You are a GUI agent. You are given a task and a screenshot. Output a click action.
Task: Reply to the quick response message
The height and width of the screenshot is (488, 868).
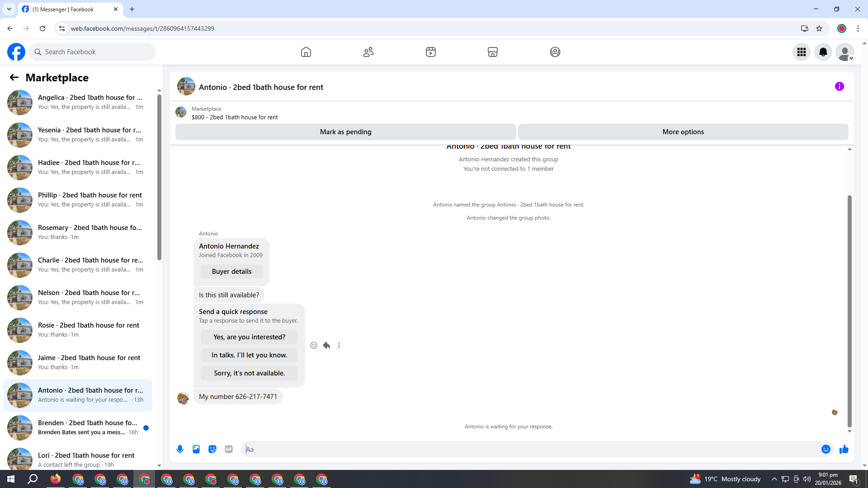pos(326,345)
